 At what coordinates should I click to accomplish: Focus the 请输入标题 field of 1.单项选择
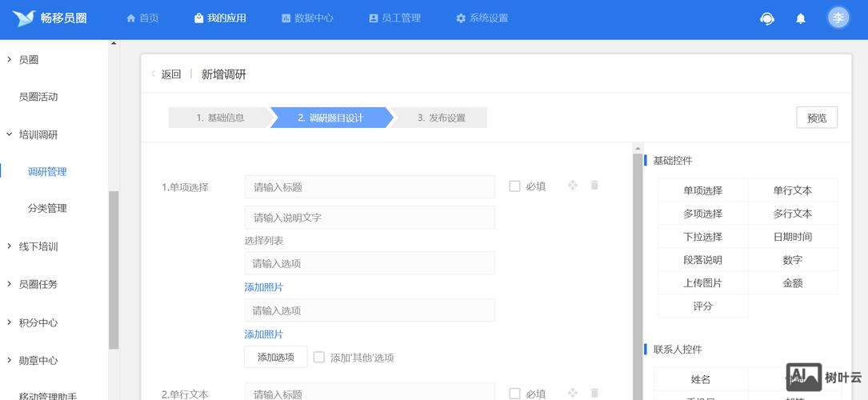tap(370, 187)
